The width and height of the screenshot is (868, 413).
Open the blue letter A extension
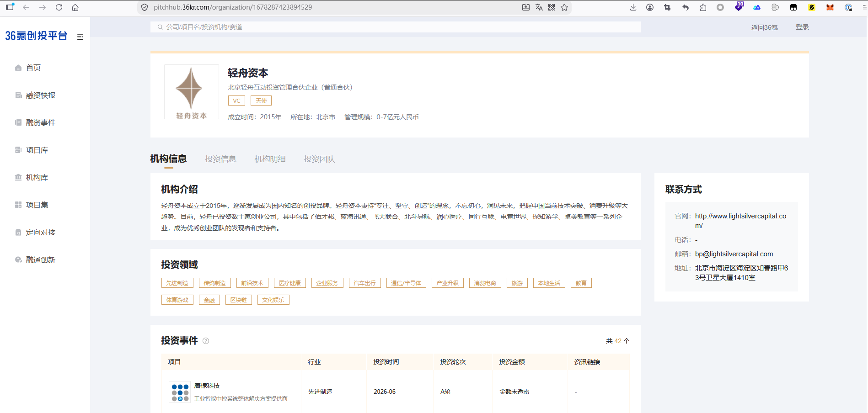[x=757, y=7]
